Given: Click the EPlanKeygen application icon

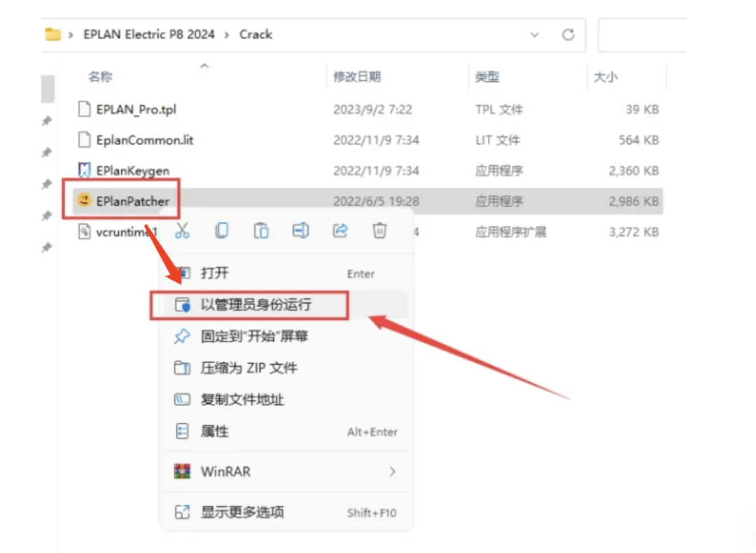Looking at the screenshot, I should pos(85,169).
